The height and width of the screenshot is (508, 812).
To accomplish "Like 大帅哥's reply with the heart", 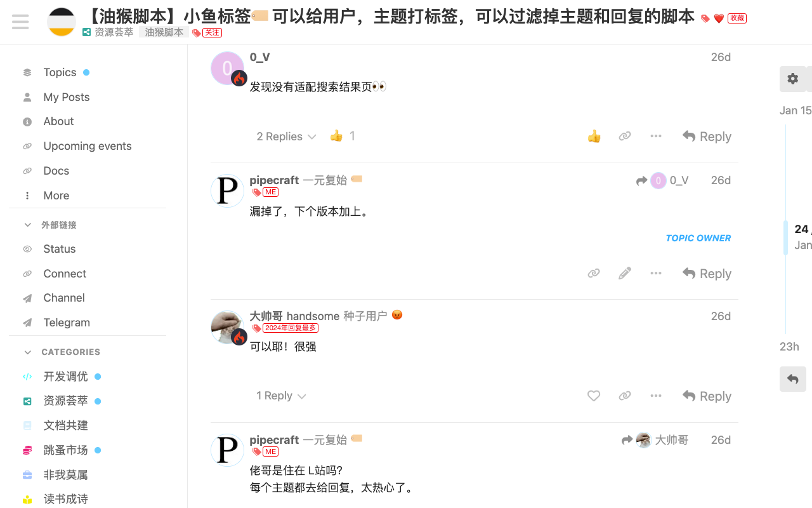I will tap(594, 396).
